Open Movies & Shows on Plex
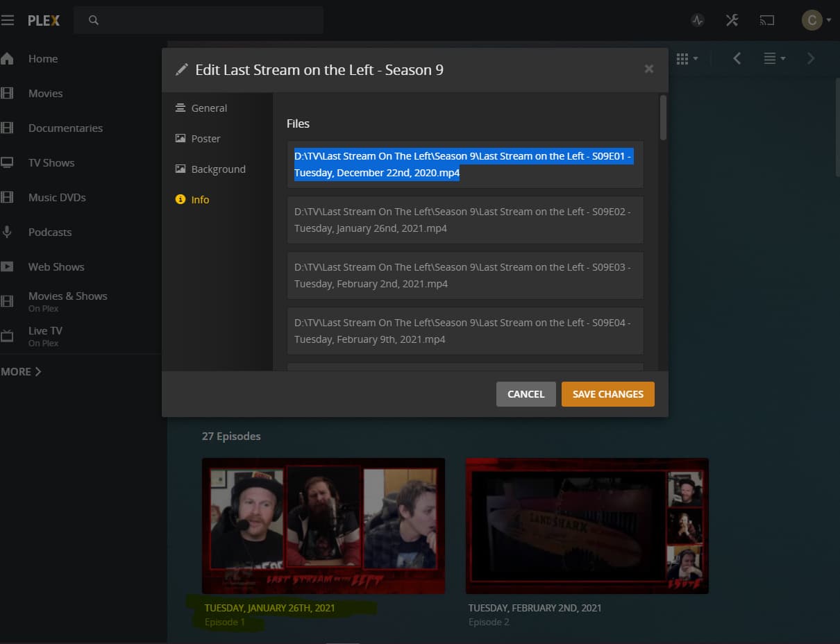 click(x=68, y=301)
